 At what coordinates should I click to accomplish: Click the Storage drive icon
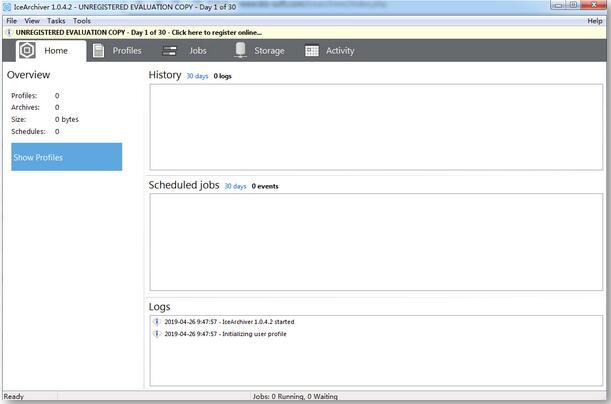pyautogui.click(x=240, y=50)
